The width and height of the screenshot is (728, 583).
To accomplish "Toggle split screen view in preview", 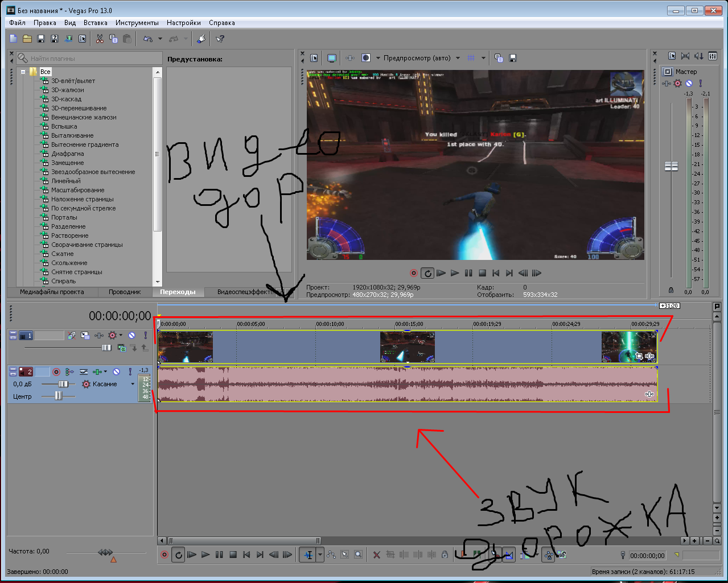I will click(x=366, y=58).
